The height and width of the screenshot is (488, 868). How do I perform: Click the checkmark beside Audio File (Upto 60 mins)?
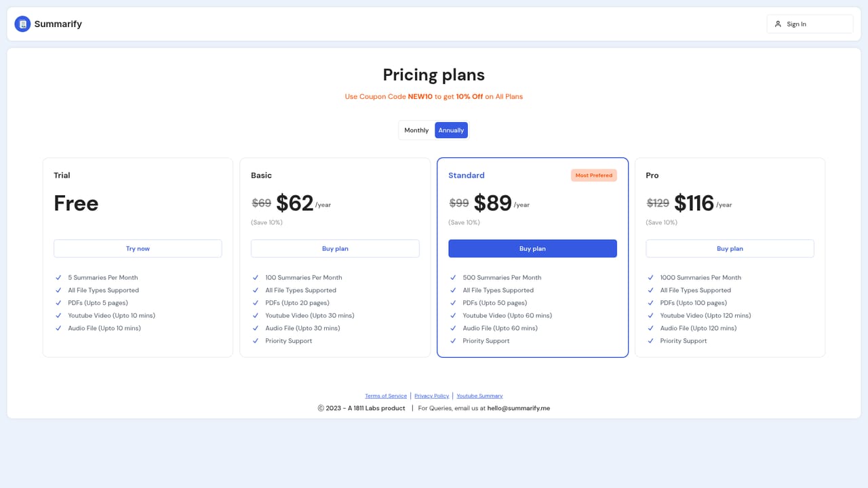(x=453, y=329)
